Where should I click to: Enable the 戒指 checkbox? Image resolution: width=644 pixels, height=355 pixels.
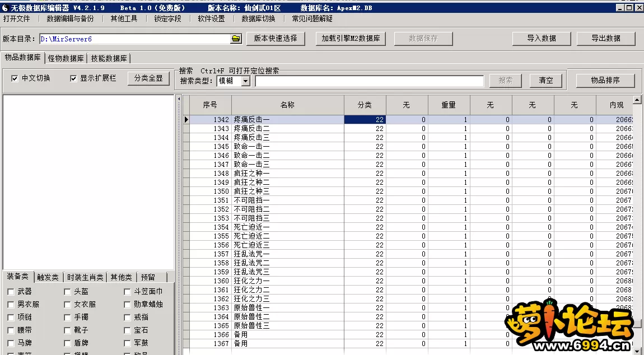click(x=127, y=317)
